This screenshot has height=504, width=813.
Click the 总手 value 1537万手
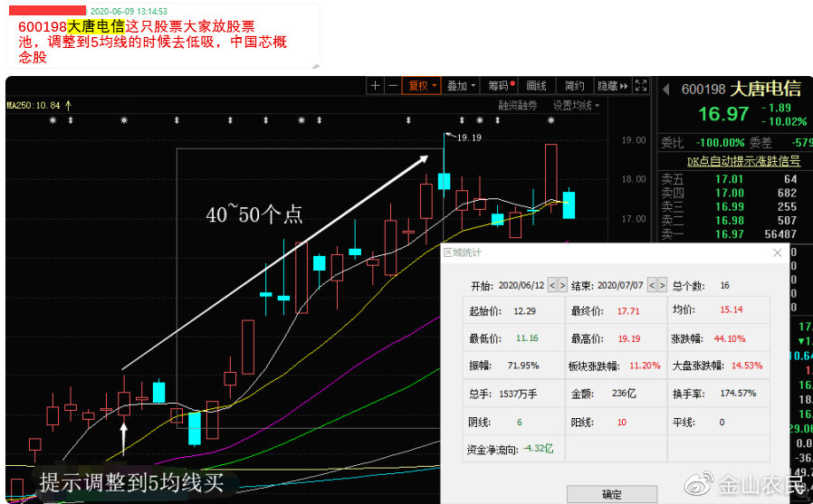coord(518,395)
